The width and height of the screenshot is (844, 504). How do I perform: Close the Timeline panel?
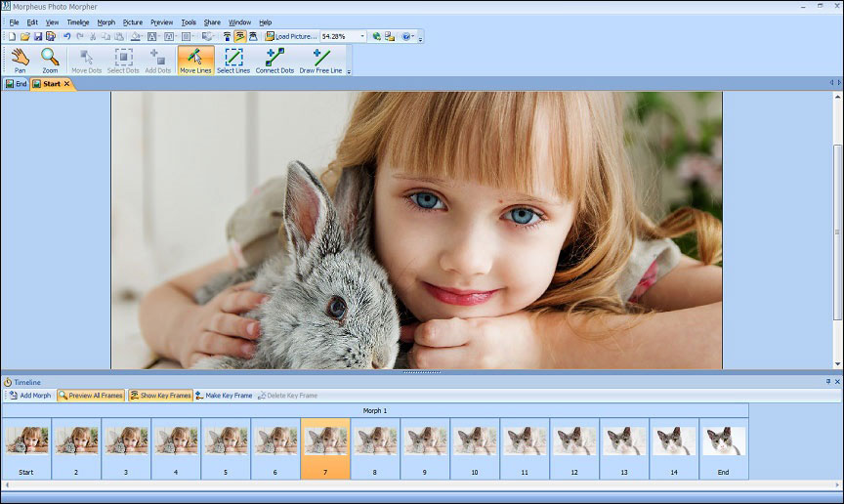click(x=837, y=381)
